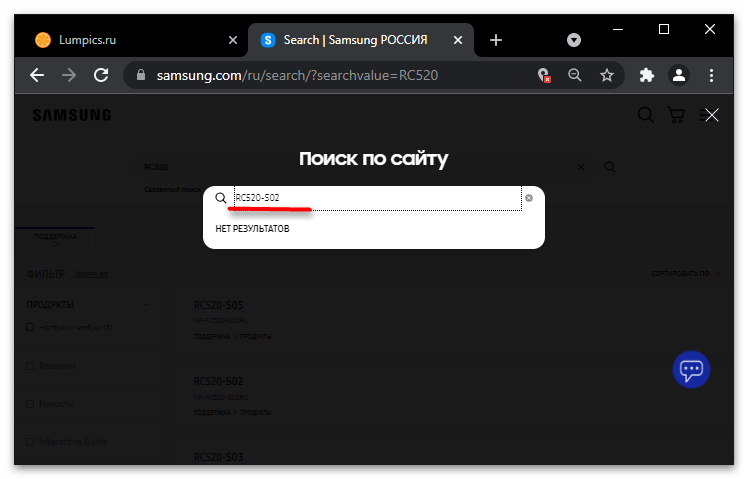The height and width of the screenshot is (479, 748).
Task: Open the blocked location permission icon
Action: (544, 75)
